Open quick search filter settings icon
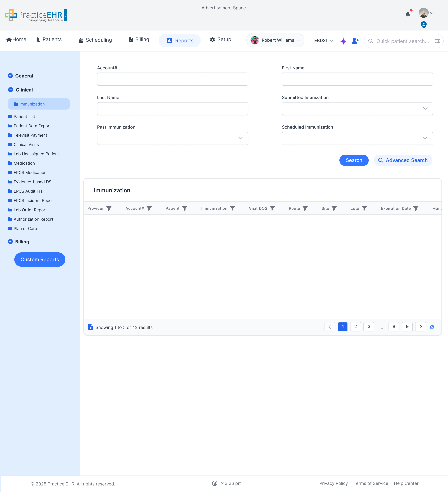This screenshot has width=448, height=492. pos(438,41)
